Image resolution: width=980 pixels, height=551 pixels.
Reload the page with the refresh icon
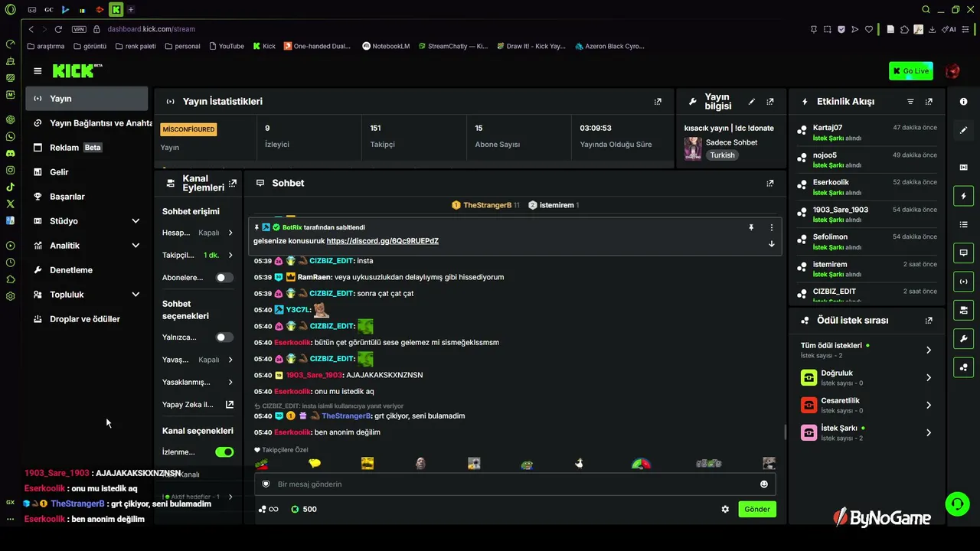pos(58,29)
